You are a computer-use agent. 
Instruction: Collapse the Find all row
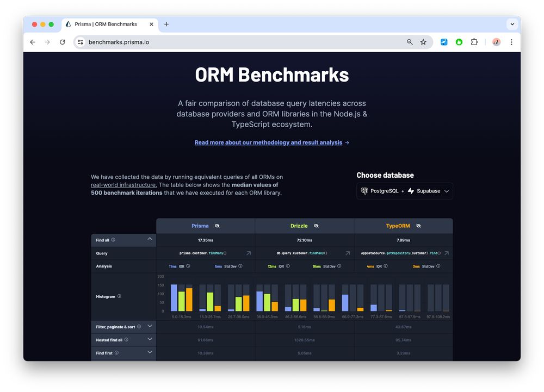pyautogui.click(x=150, y=239)
